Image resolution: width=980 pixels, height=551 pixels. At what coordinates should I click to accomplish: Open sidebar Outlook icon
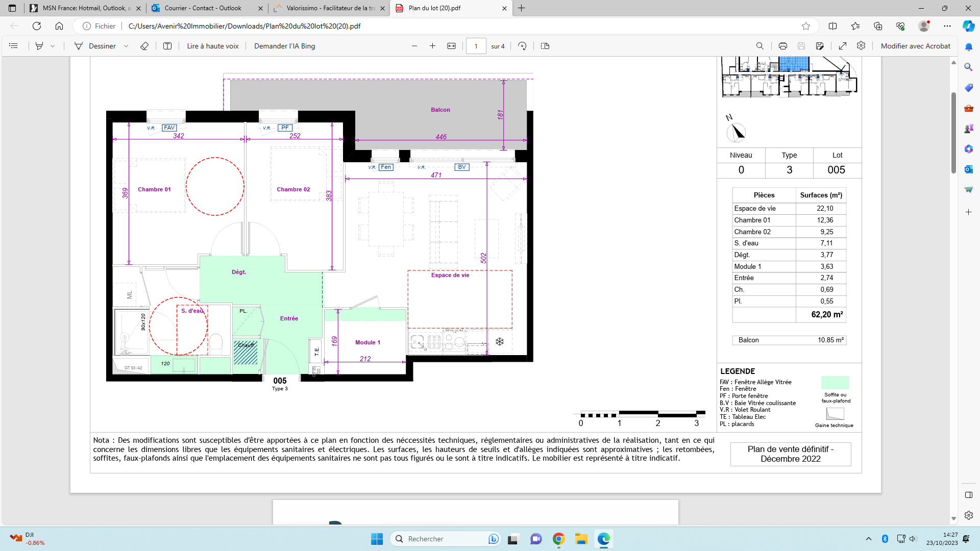coord(969,169)
